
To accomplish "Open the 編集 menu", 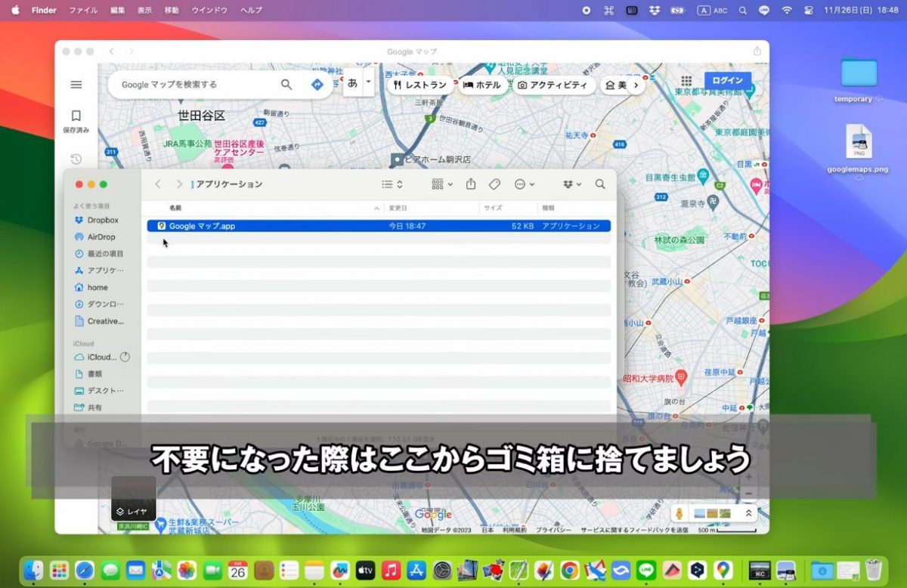I will [118, 11].
